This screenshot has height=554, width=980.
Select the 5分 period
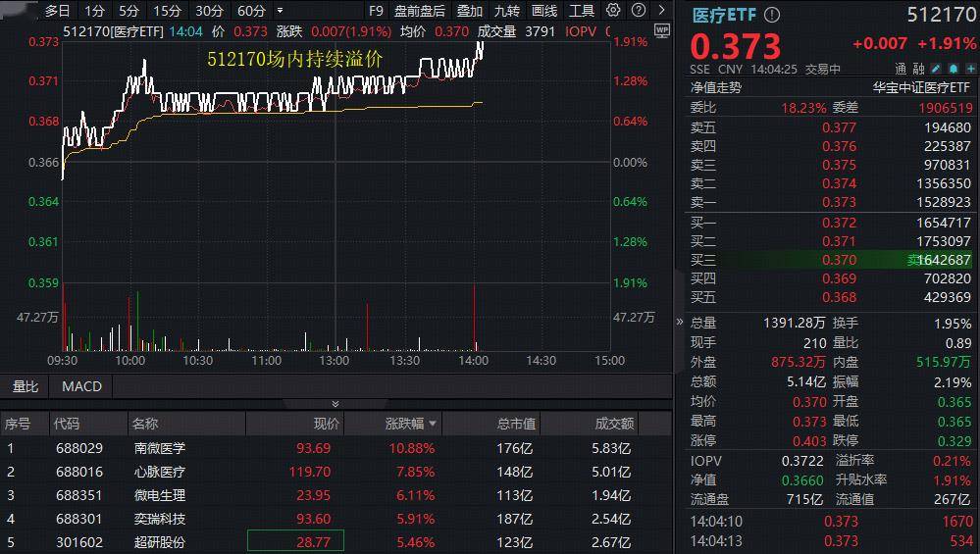tap(129, 11)
